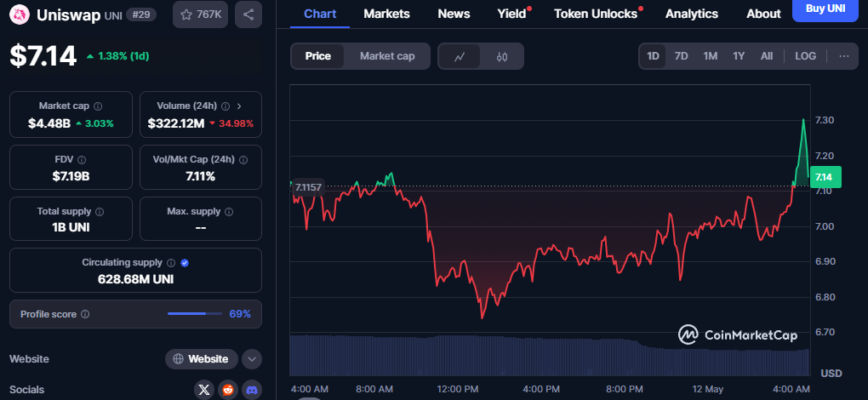Switch to the Markets tab
868x400 pixels.
click(x=386, y=14)
